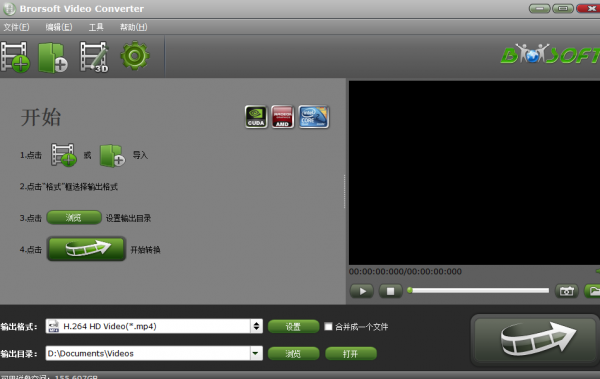
Task: Click the add from folder toolbar icon
Action: 53,57
